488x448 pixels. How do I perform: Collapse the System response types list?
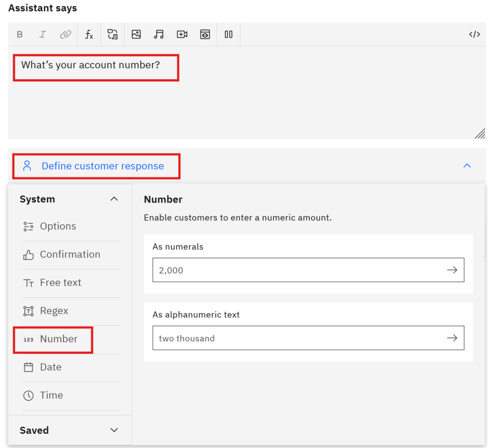tap(114, 199)
